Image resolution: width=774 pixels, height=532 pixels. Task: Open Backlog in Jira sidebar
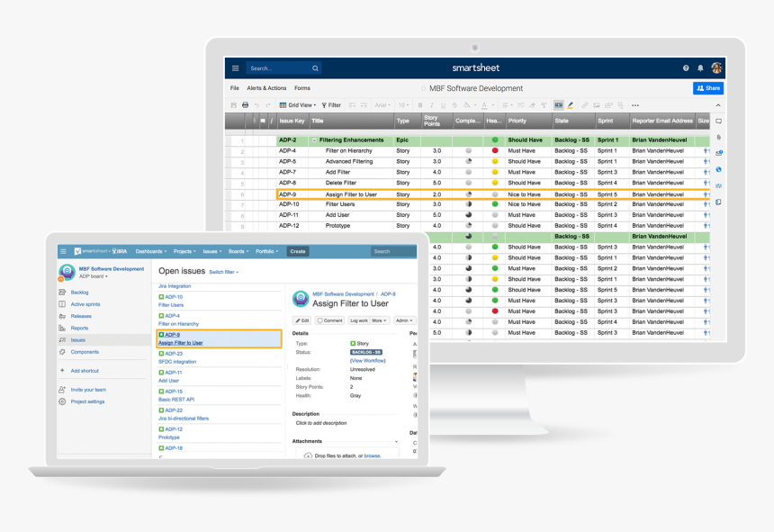(79, 293)
